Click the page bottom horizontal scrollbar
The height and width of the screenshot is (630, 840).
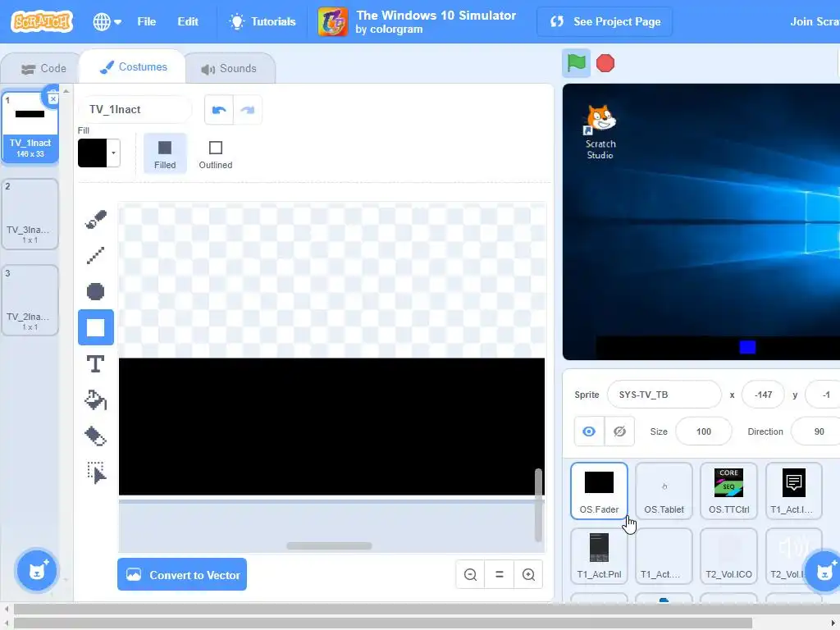[383, 623]
